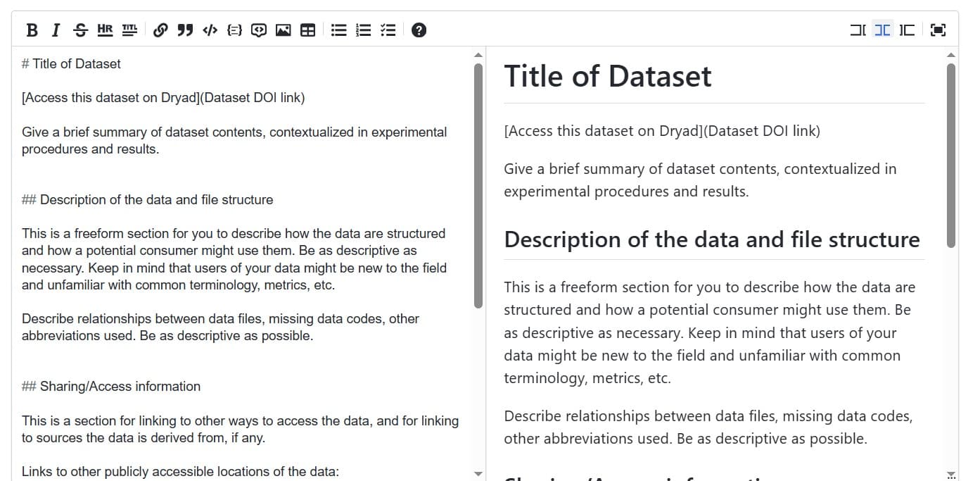Click 'Description of the data and file structure' preview heading
This screenshot has height=481, width=980.
click(712, 239)
